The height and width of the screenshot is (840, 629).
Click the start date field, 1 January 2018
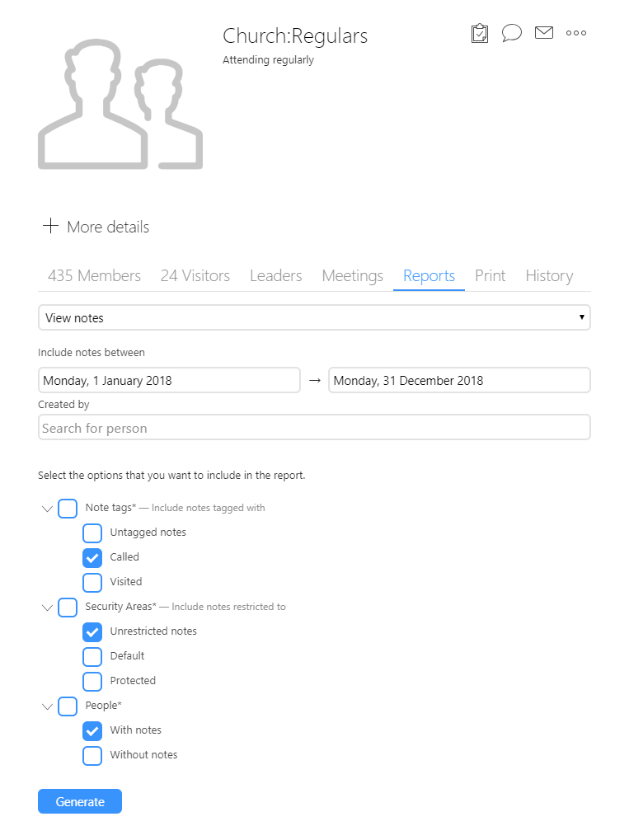[x=169, y=381]
